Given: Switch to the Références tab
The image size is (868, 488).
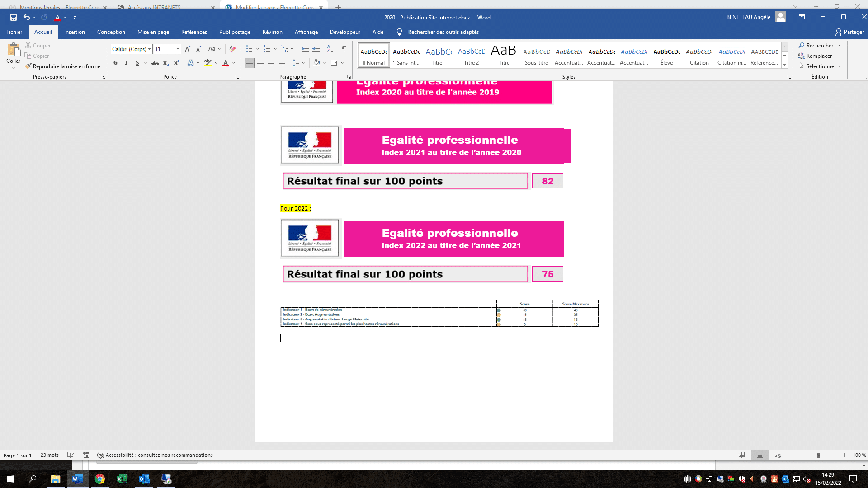Looking at the screenshot, I should point(194,32).
